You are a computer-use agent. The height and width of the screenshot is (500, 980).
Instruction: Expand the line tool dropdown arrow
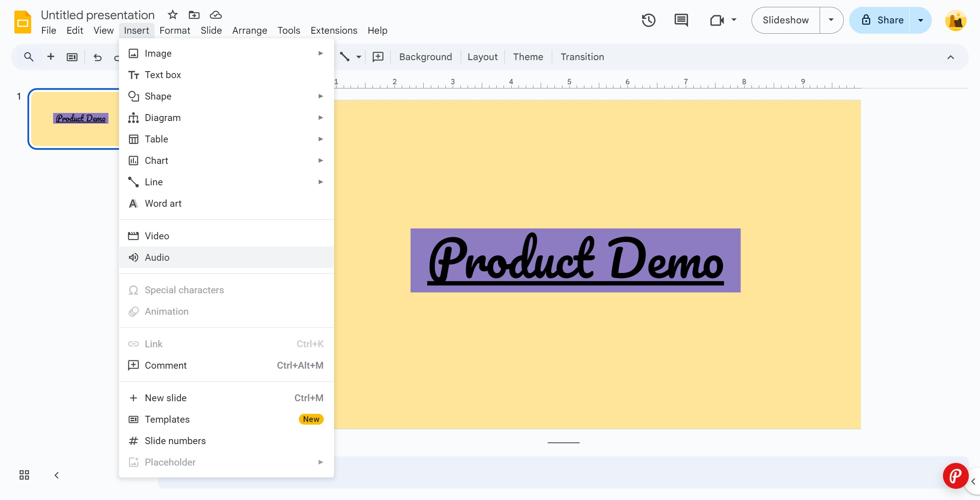pyautogui.click(x=359, y=57)
